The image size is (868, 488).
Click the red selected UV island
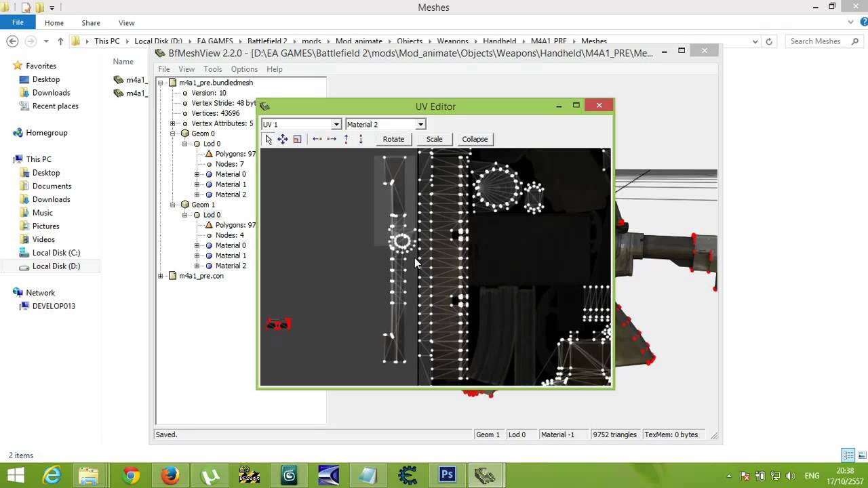tap(278, 325)
